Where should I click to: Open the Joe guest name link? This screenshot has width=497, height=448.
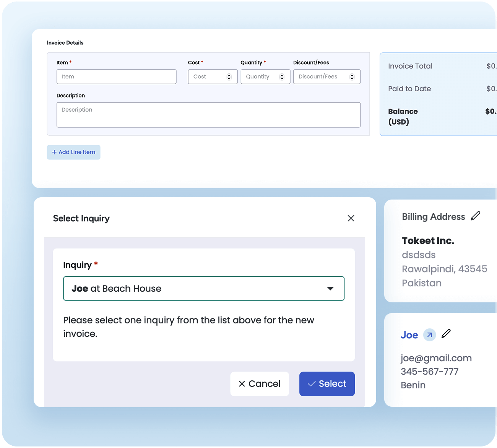(x=409, y=335)
